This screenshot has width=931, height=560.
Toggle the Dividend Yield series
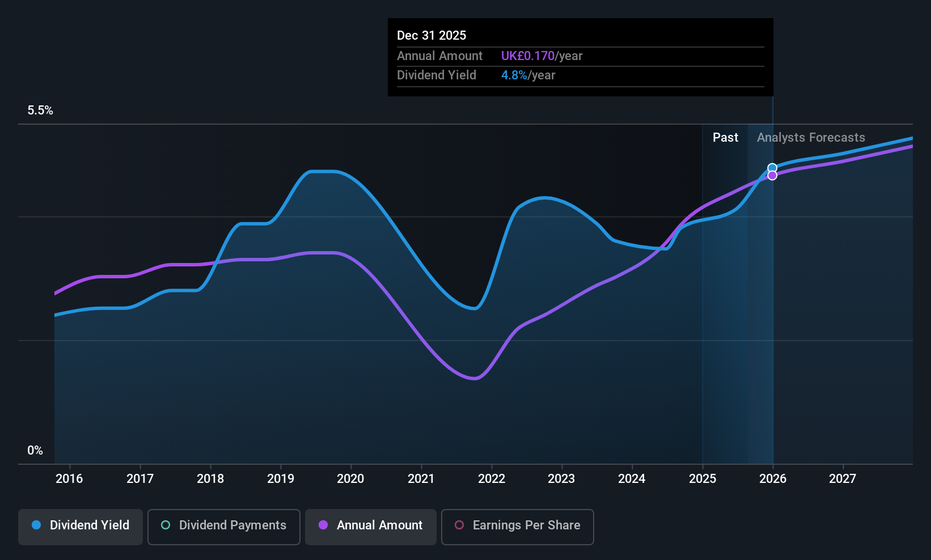pyautogui.click(x=81, y=527)
